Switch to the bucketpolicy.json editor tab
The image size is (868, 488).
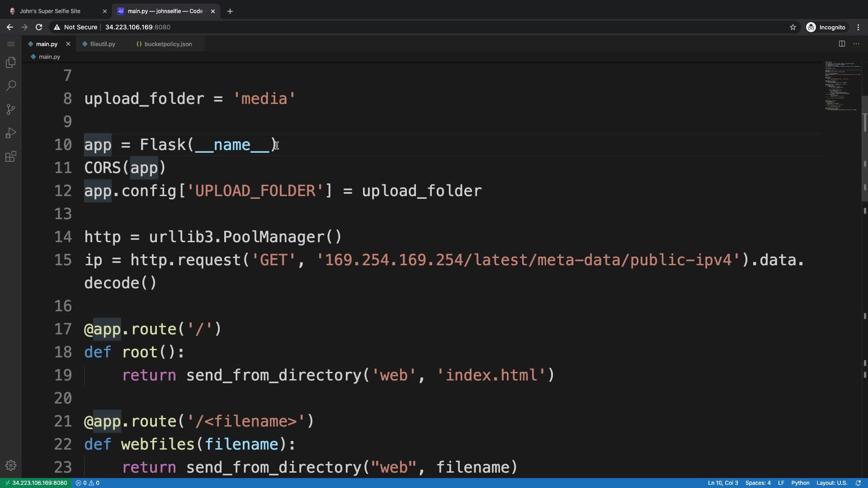click(x=168, y=44)
